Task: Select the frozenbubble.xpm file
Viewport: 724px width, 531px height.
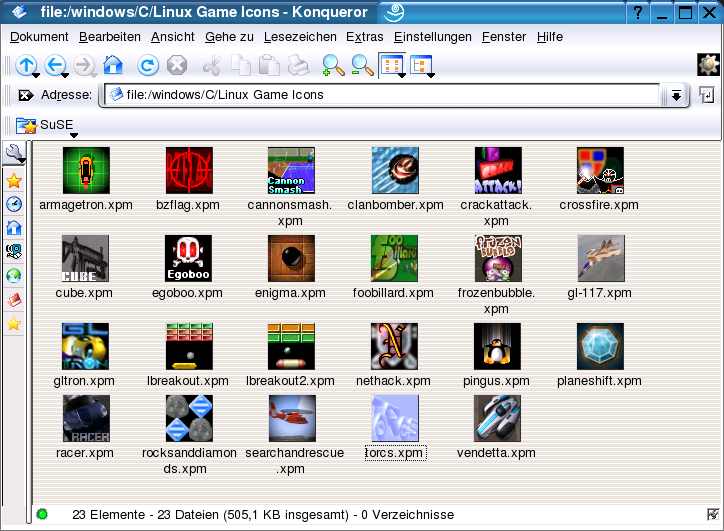Action: [x=496, y=275]
